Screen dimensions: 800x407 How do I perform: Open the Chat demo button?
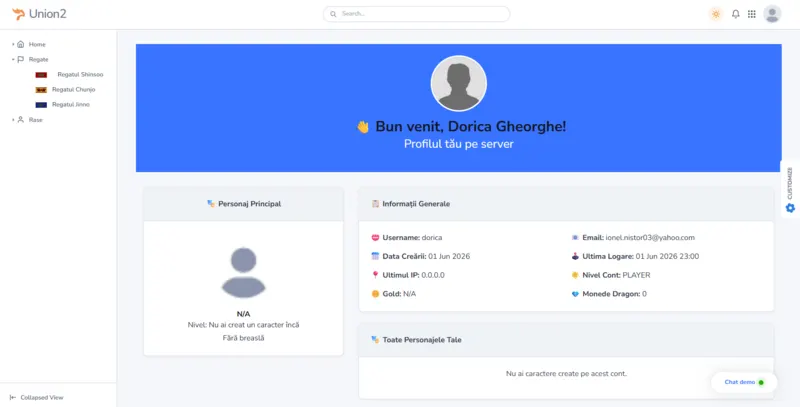[x=744, y=382]
